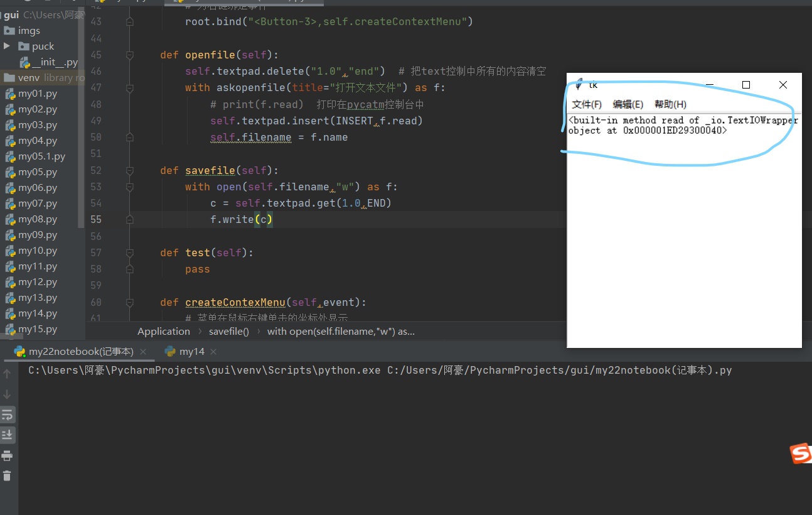
Task: Select my11.py in project tree
Action: (x=38, y=266)
